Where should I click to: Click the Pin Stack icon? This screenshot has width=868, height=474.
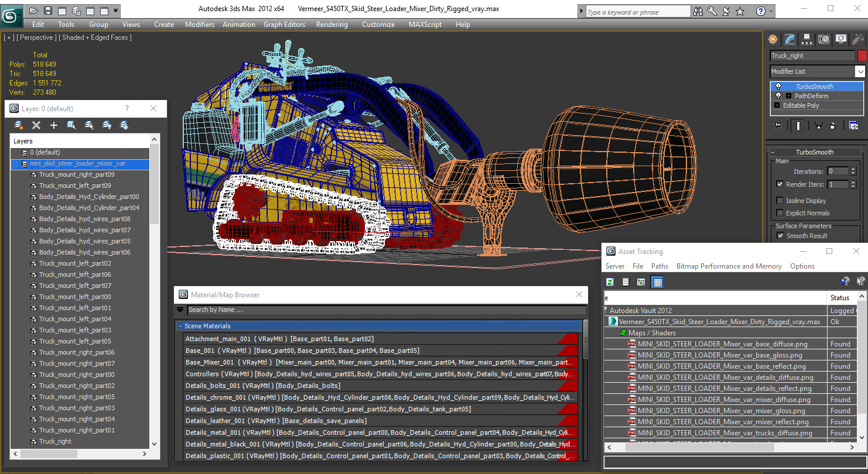click(x=778, y=125)
